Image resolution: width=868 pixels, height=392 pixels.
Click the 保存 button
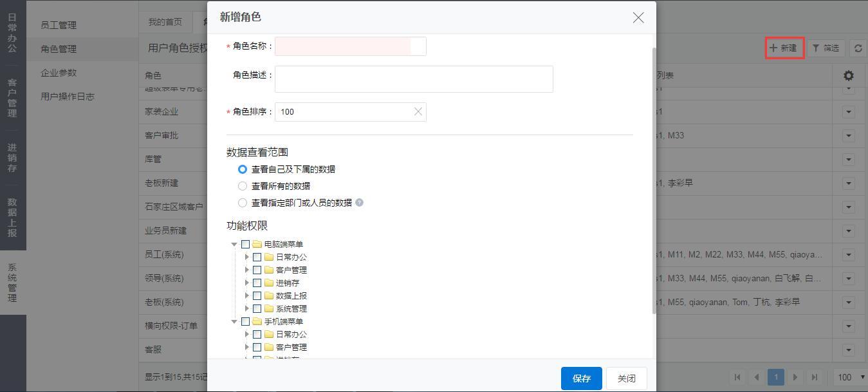click(x=580, y=378)
